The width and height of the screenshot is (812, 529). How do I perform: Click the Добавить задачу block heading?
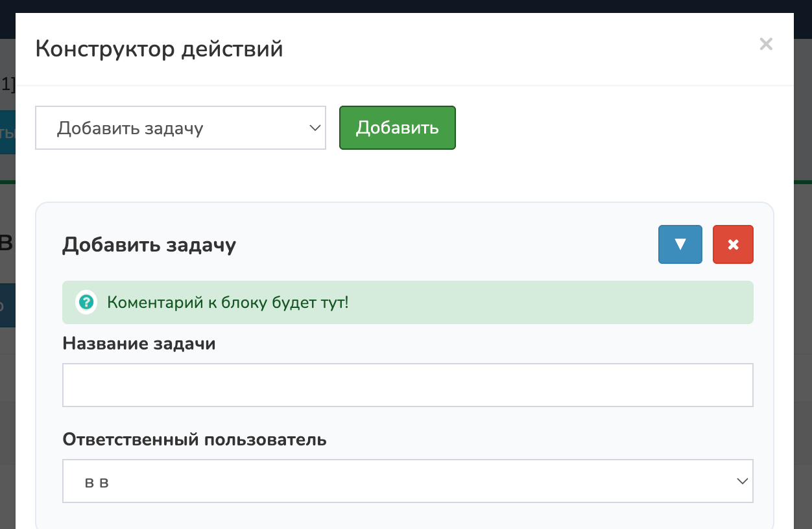(149, 245)
